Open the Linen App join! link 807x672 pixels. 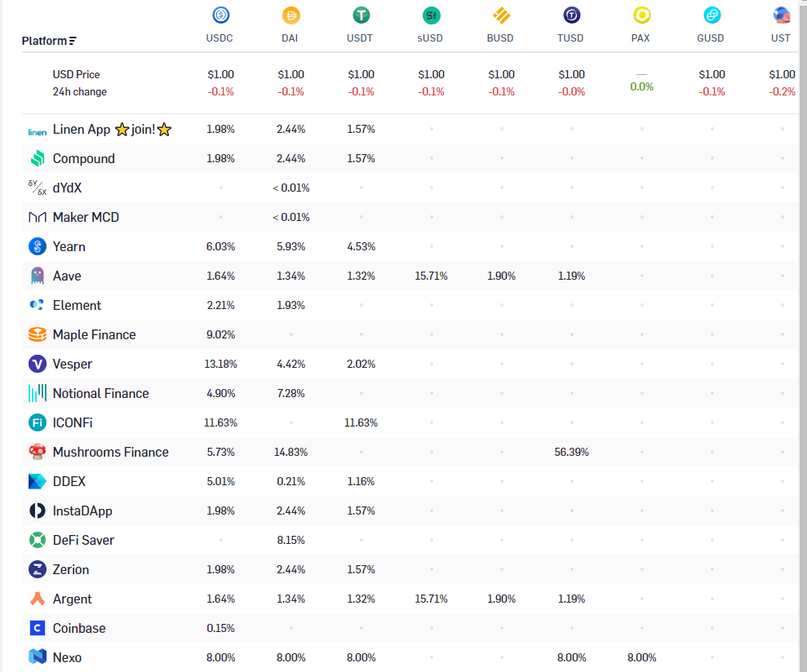113,129
